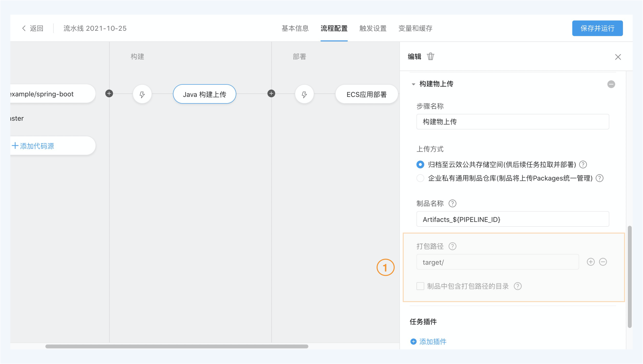Enable 制品中包含打包路径的目录 checkbox

coord(420,286)
